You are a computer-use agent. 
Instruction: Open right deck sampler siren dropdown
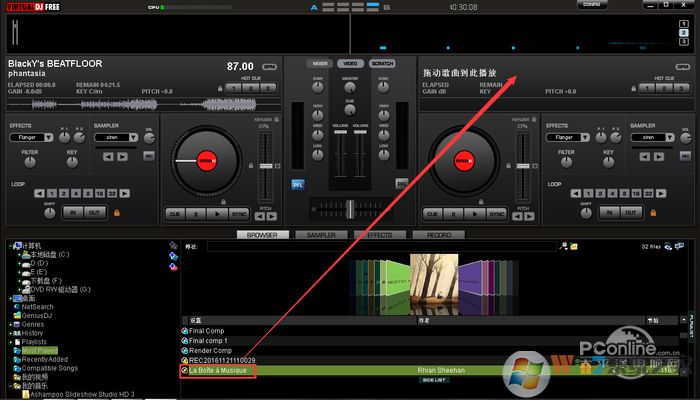point(670,138)
